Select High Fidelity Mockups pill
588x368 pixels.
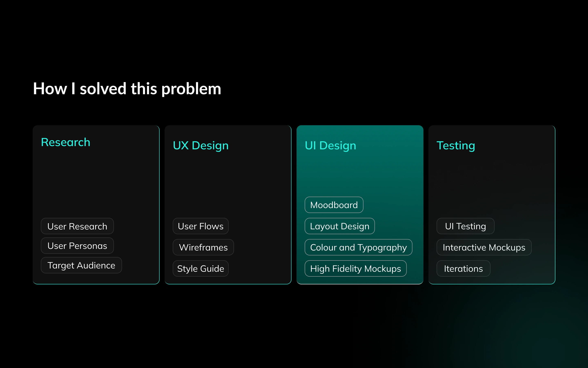pos(355,268)
